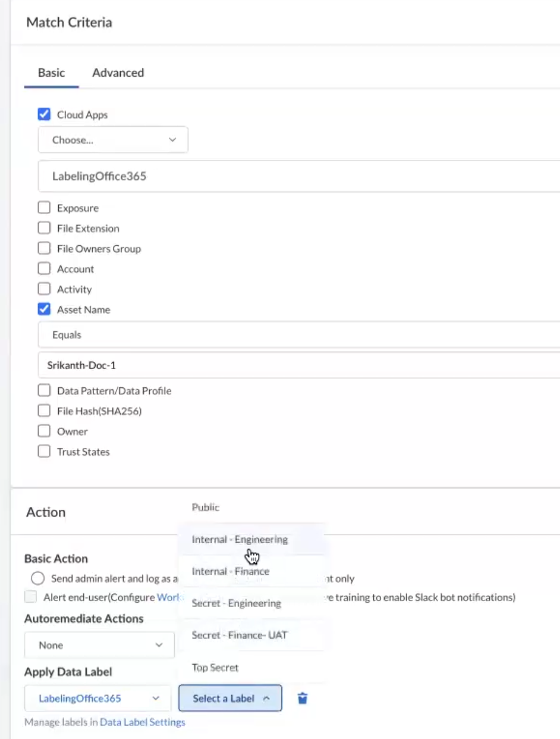Toggle the Activity checkbox on
The height and width of the screenshot is (739, 560).
pos(44,289)
